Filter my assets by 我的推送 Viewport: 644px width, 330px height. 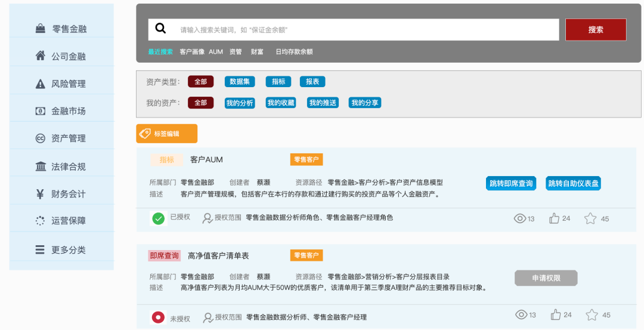coord(323,103)
